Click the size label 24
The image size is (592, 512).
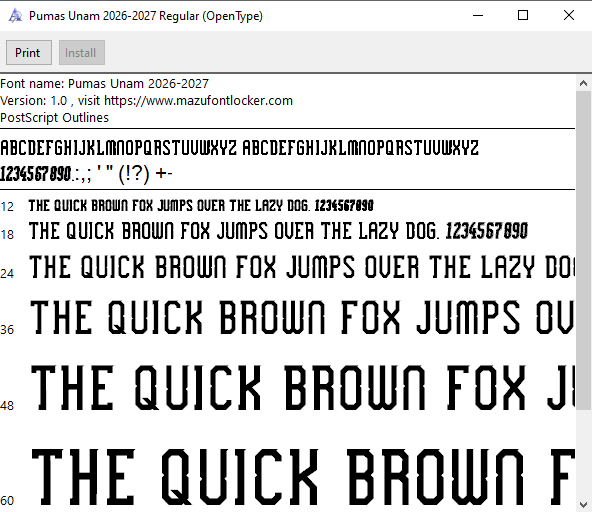pos(7,274)
